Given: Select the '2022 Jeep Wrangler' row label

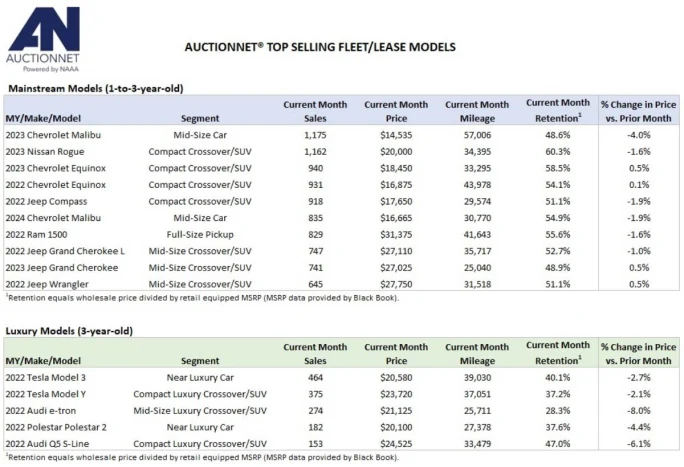Looking at the screenshot, I should click(47, 284).
